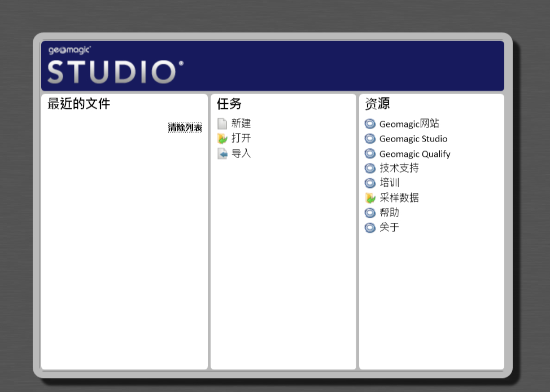Image resolution: width=550 pixels, height=392 pixels.
Task: Click the 最近的文件 heading
Action: (79, 104)
